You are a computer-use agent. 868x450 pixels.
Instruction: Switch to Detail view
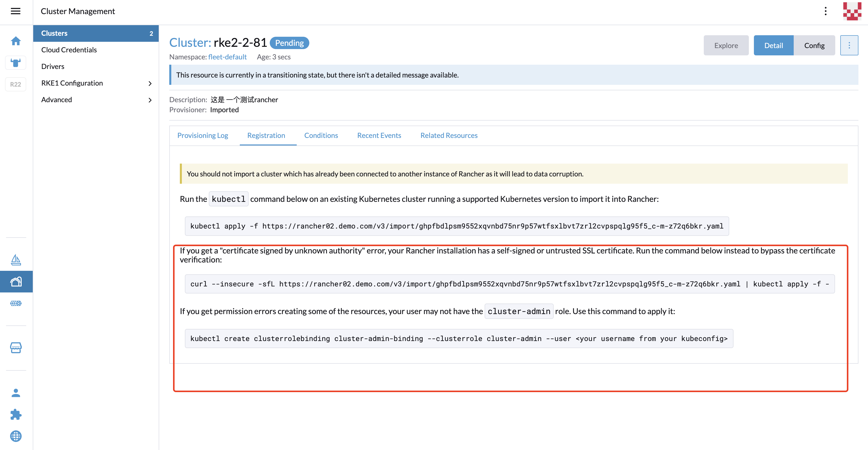pyautogui.click(x=774, y=45)
